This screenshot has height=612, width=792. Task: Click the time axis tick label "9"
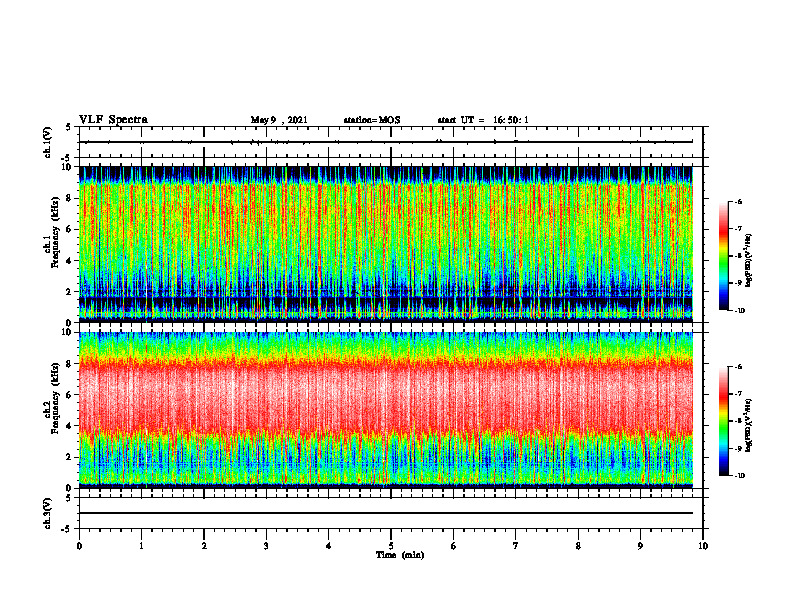point(640,546)
